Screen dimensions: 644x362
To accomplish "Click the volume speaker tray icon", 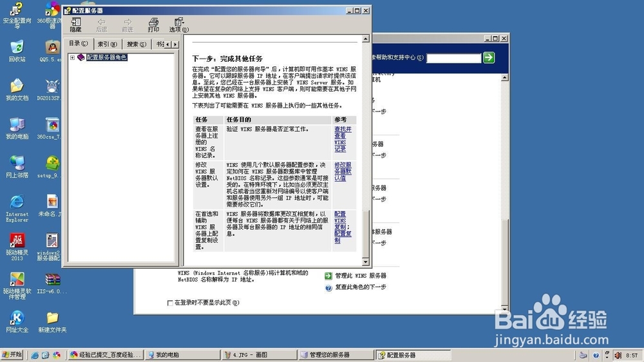I will pos(618,355).
